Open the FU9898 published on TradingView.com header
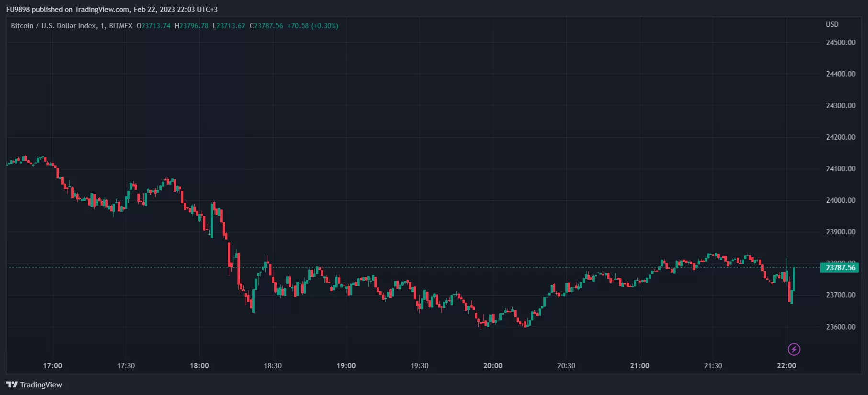Viewport: 868px width, 395px height. tap(112, 9)
